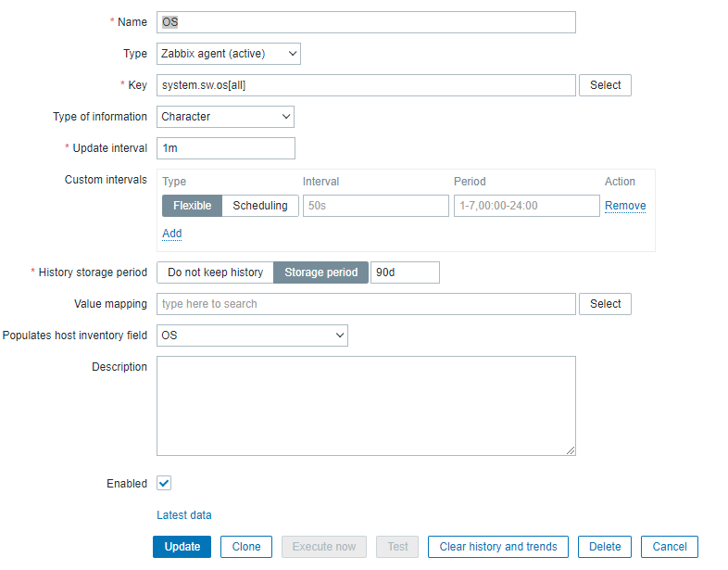This screenshot has width=728, height=570.
Task: Add a new custom interval
Action: click(172, 234)
